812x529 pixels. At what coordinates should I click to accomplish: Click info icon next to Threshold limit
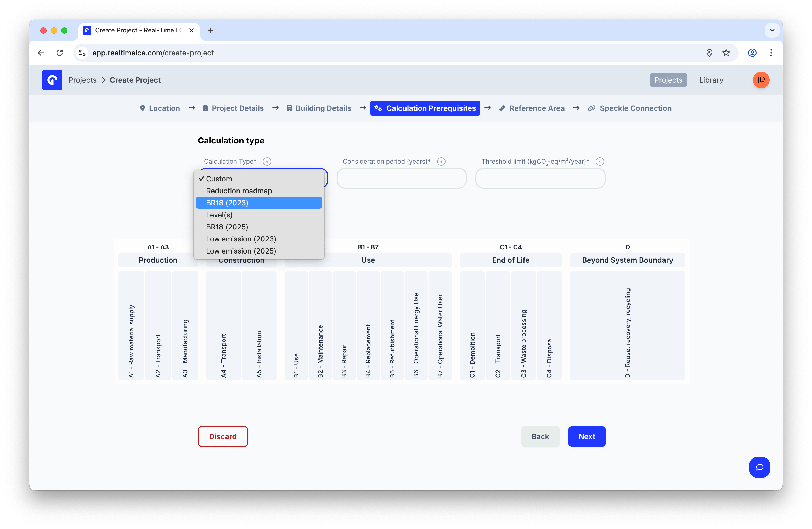(600, 161)
